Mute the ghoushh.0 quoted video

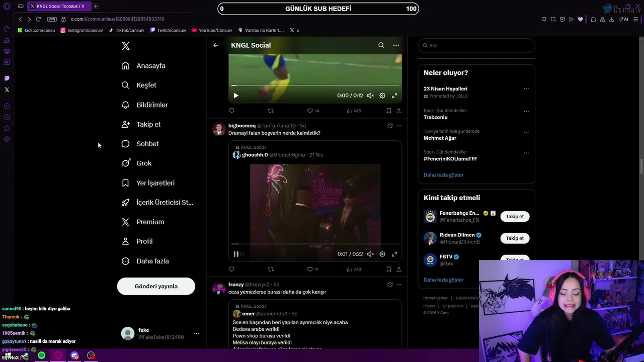370,254
